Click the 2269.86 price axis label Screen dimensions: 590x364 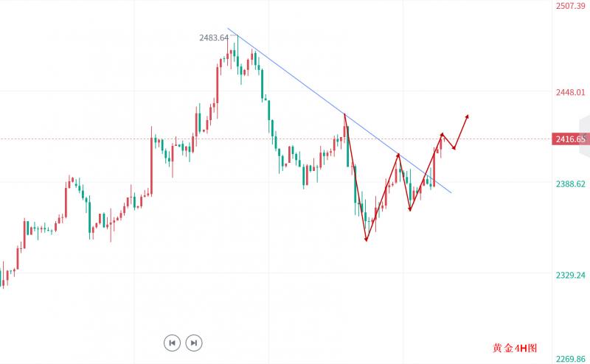(x=570, y=359)
